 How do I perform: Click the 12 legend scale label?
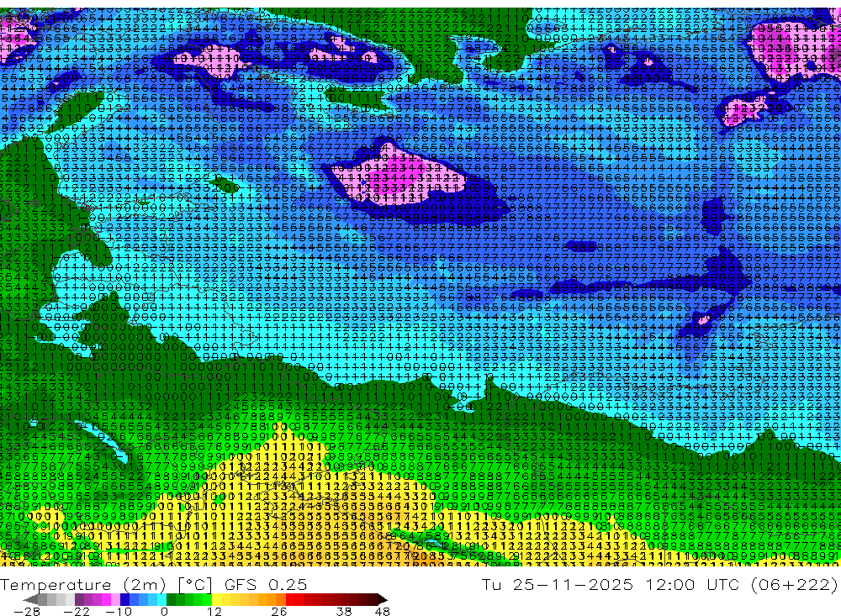pyautogui.click(x=214, y=611)
